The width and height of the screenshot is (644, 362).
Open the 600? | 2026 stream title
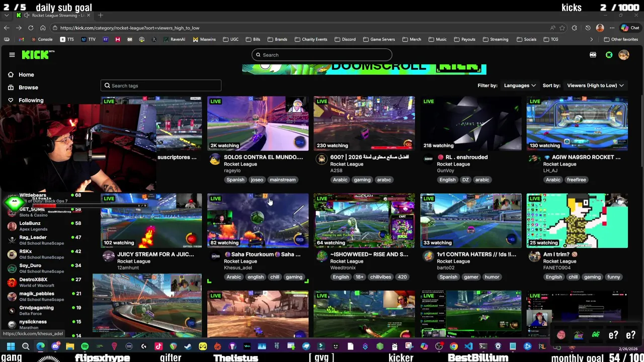369,157
